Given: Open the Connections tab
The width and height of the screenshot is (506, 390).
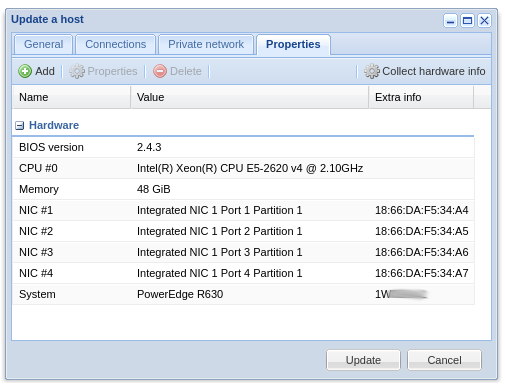Looking at the screenshot, I should click(x=116, y=44).
